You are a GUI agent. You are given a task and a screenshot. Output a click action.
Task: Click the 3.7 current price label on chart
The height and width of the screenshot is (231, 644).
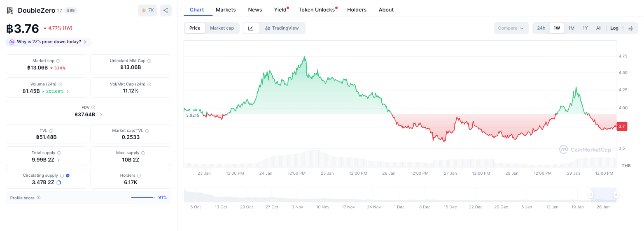(x=622, y=127)
